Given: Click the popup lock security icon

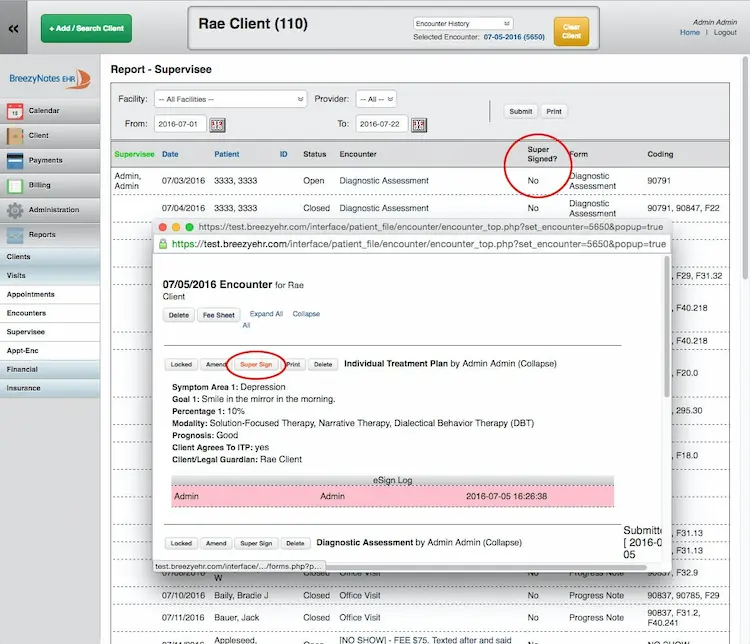Looking at the screenshot, I should (x=163, y=244).
